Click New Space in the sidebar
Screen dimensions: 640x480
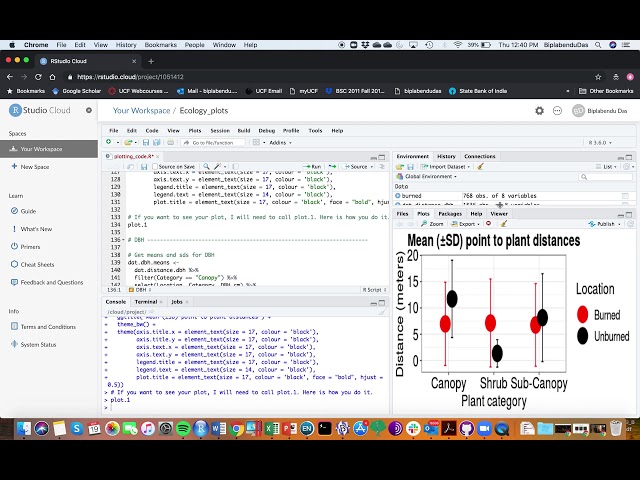(35, 167)
